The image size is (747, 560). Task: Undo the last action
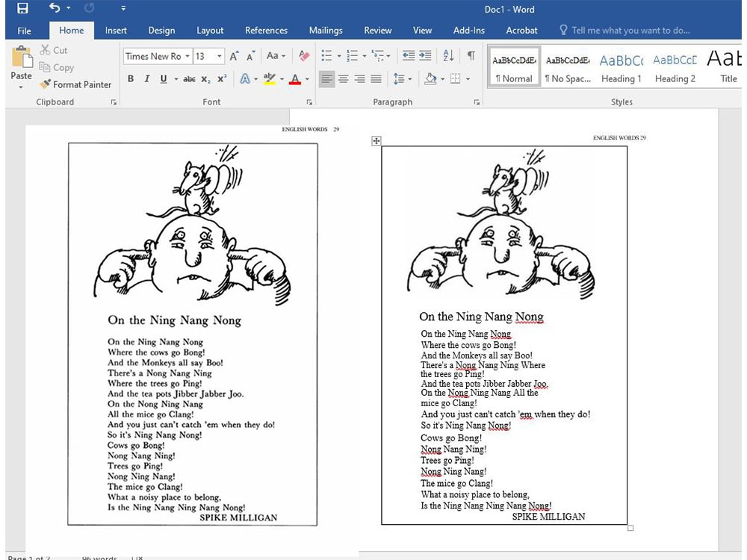(x=55, y=7)
